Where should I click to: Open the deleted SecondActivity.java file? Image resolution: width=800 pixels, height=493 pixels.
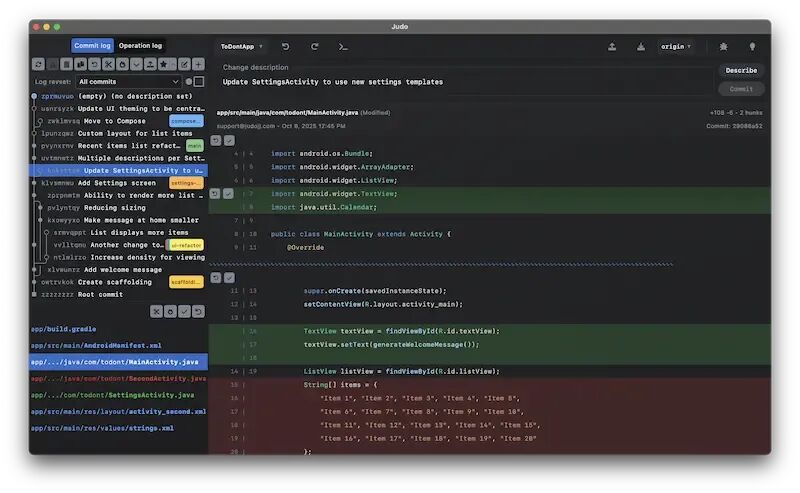pos(119,378)
